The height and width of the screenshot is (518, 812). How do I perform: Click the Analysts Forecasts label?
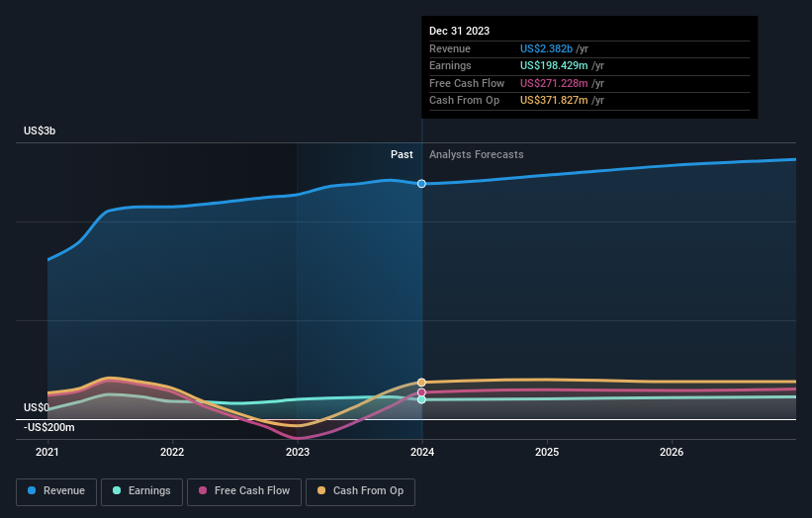coord(477,154)
